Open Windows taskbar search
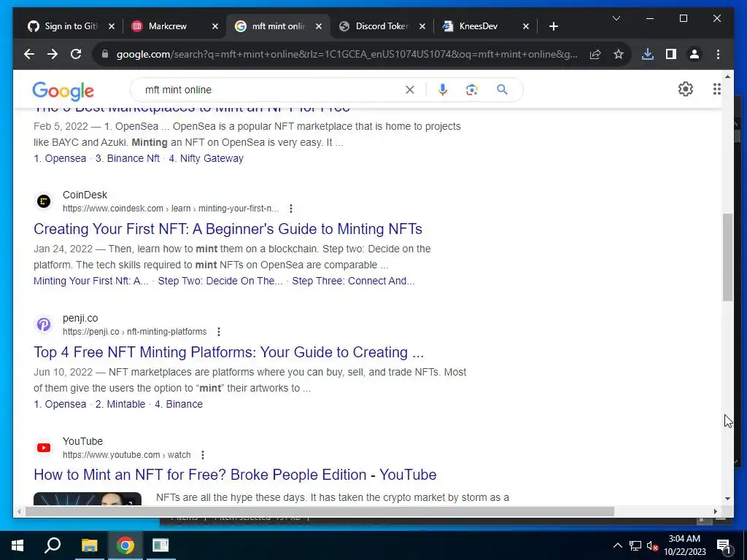Image resolution: width=747 pixels, height=560 pixels. tap(53, 545)
